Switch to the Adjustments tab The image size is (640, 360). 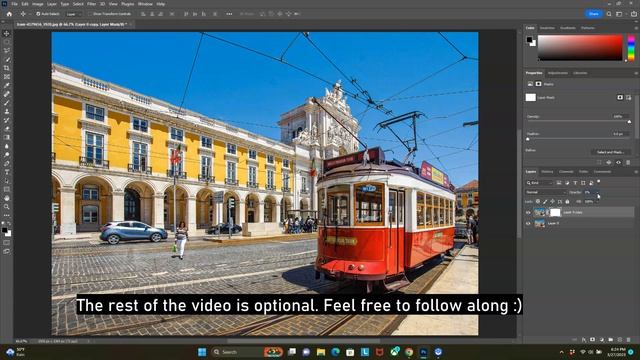pos(558,73)
